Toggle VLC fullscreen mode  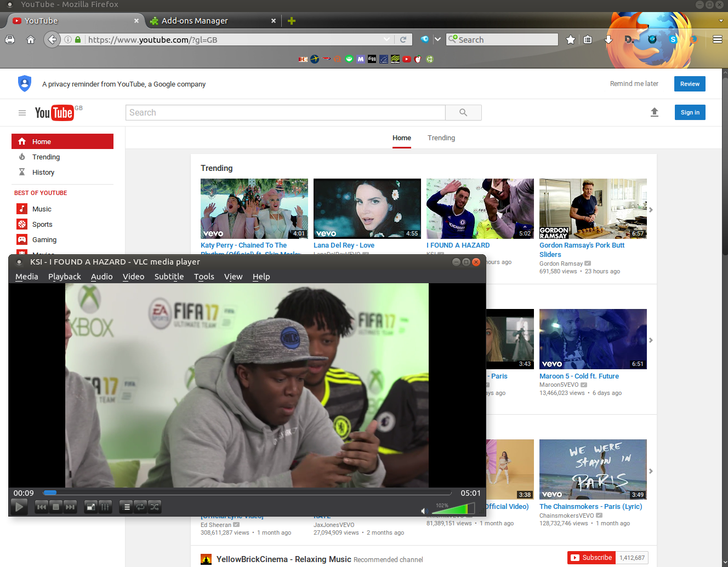[x=91, y=507]
